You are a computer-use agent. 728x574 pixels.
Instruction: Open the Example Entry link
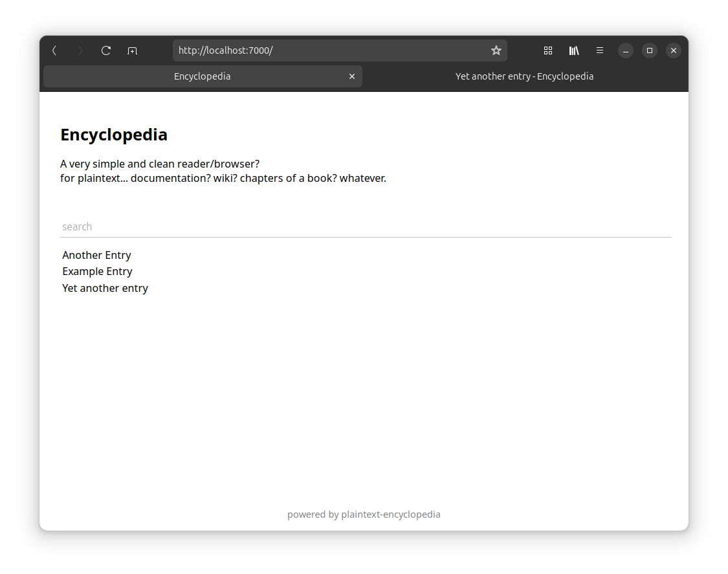pos(97,271)
